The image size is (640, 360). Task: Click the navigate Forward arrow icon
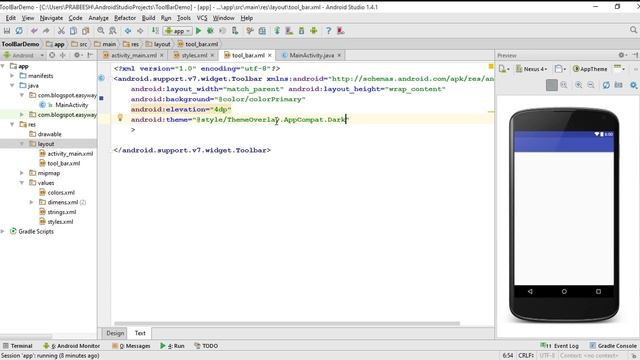pos(140,31)
